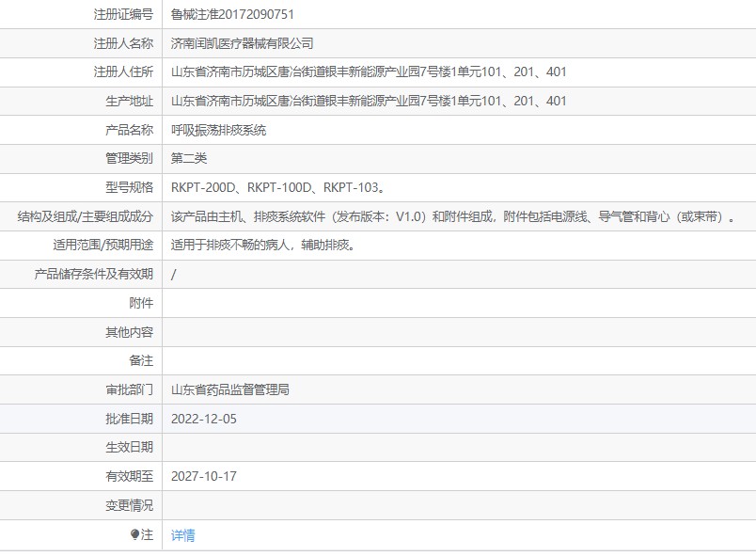Click the 生效日期 row label
Viewport: 756px width, 556px height.
(129, 447)
